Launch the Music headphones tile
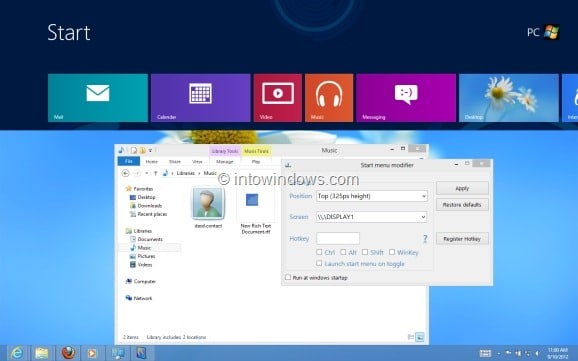 point(329,98)
